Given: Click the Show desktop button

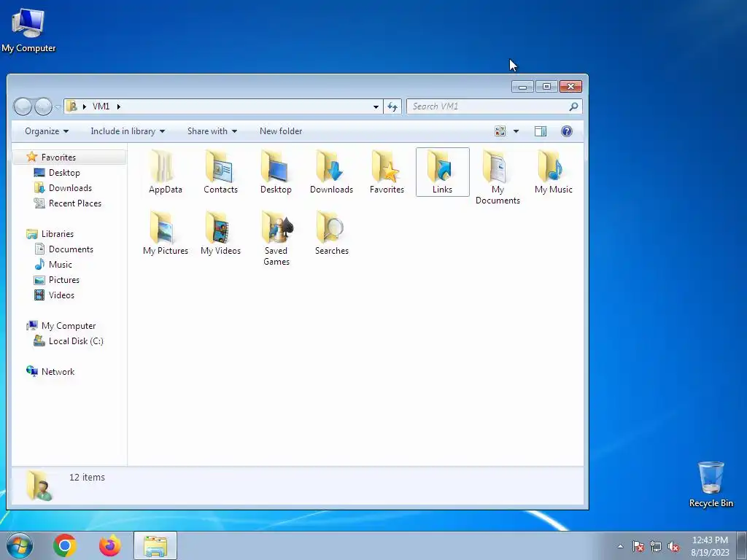Looking at the screenshot, I should (742, 546).
